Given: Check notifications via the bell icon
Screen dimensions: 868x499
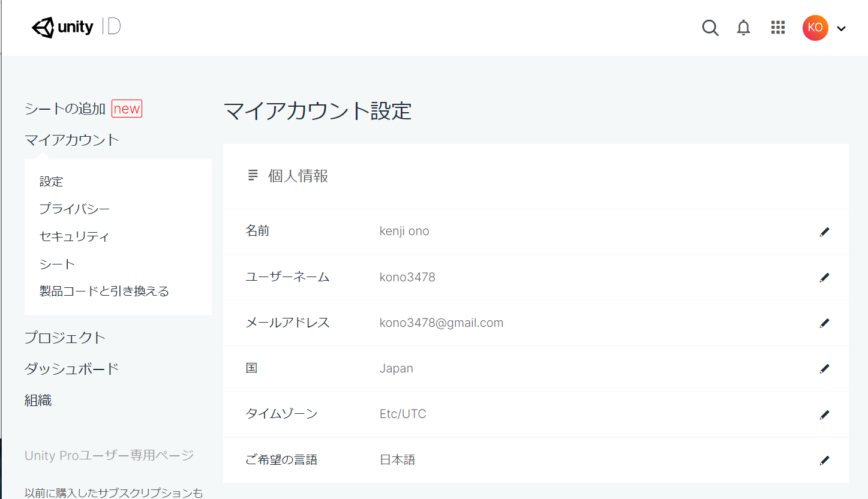Looking at the screenshot, I should click(x=743, y=28).
